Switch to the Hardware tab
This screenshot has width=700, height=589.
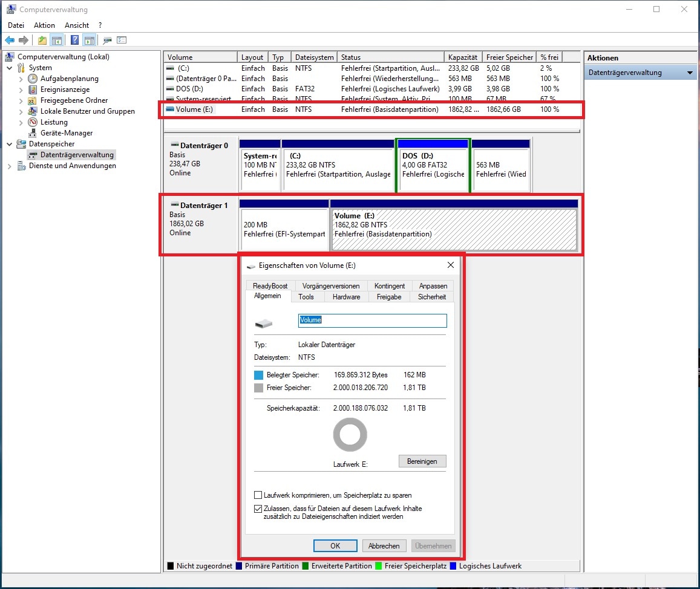click(346, 297)
